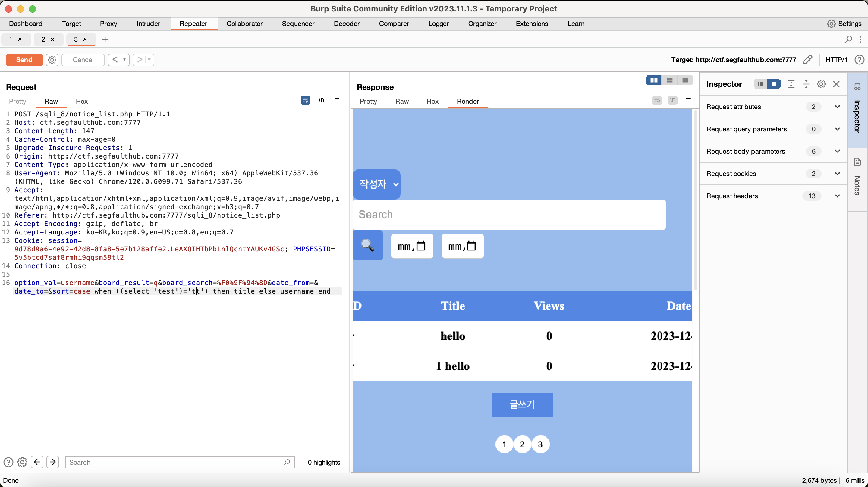This screenshot has width=868, height=487.
Task: Open request search help icon
Action: click(x=8, y=462)
